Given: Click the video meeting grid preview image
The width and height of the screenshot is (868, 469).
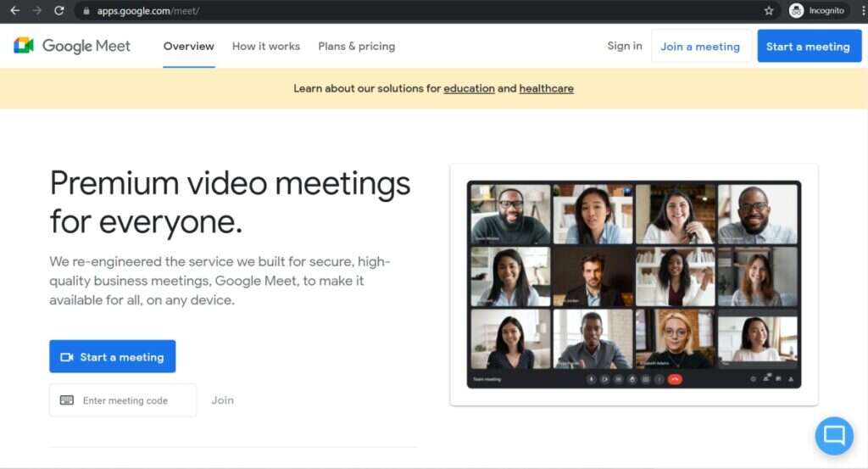Looking at the screenshot, I should 634,284.
